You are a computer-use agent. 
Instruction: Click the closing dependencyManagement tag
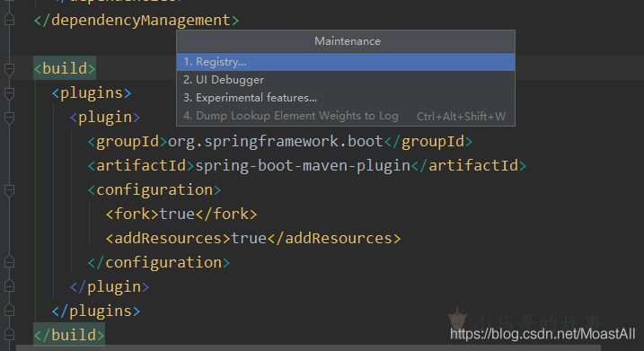137,20
